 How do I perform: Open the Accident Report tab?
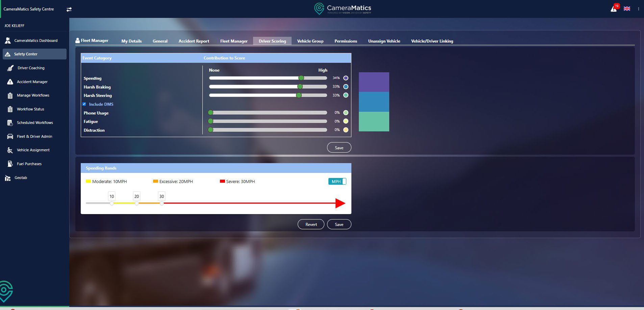[x=194, y=41]
